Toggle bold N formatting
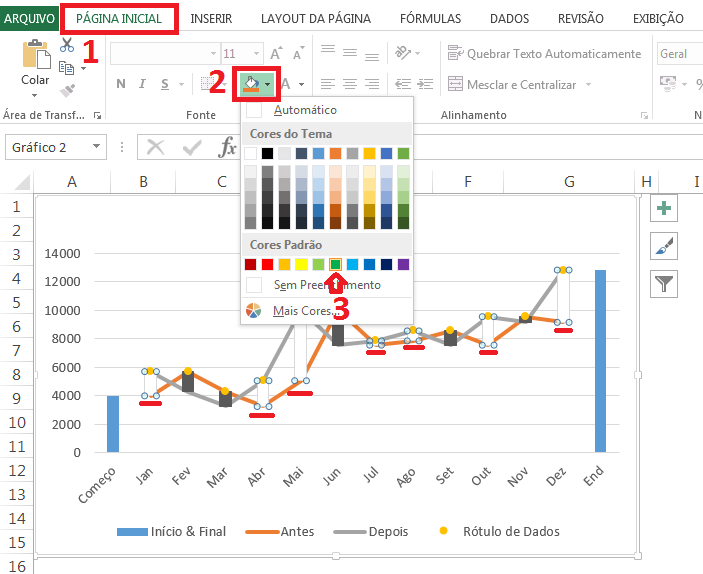 pos(121,85)
